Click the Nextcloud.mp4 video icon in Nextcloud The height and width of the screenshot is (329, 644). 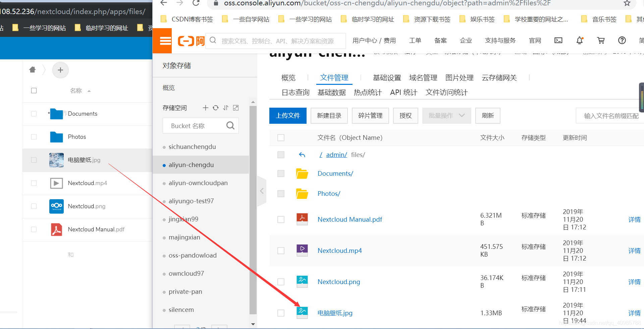pos(56,183)
